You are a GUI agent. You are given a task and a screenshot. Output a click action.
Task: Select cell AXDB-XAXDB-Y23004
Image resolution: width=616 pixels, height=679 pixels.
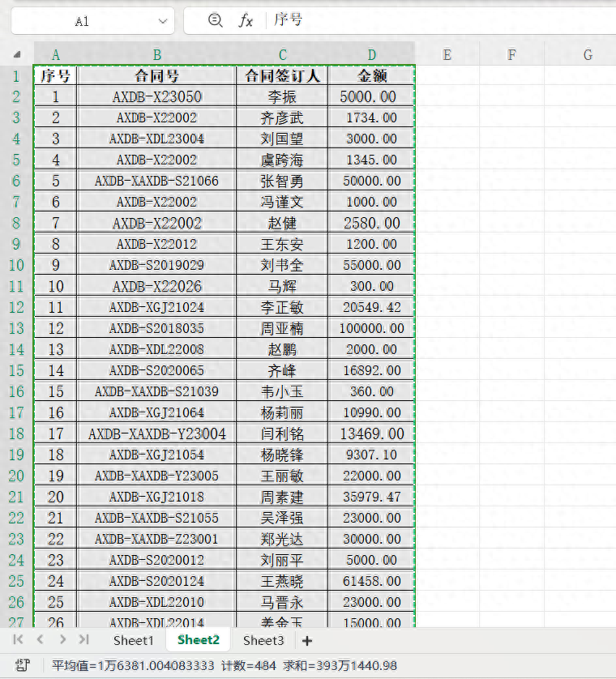click(156, 433)
